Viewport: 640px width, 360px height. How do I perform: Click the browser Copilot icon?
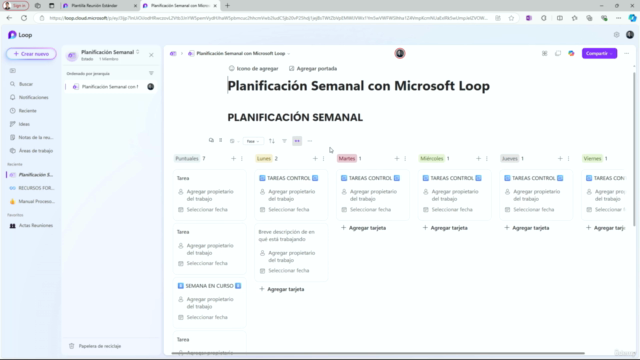(x=632, y=18)
